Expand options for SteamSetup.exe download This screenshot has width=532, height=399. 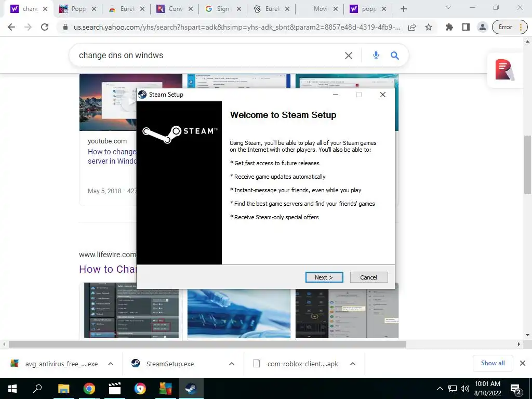[232, 364]
